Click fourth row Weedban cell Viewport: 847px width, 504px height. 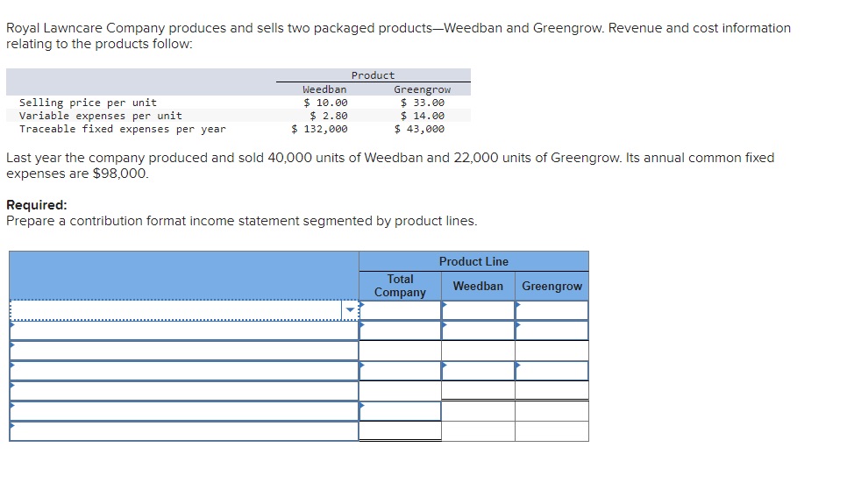click(478, 371)
